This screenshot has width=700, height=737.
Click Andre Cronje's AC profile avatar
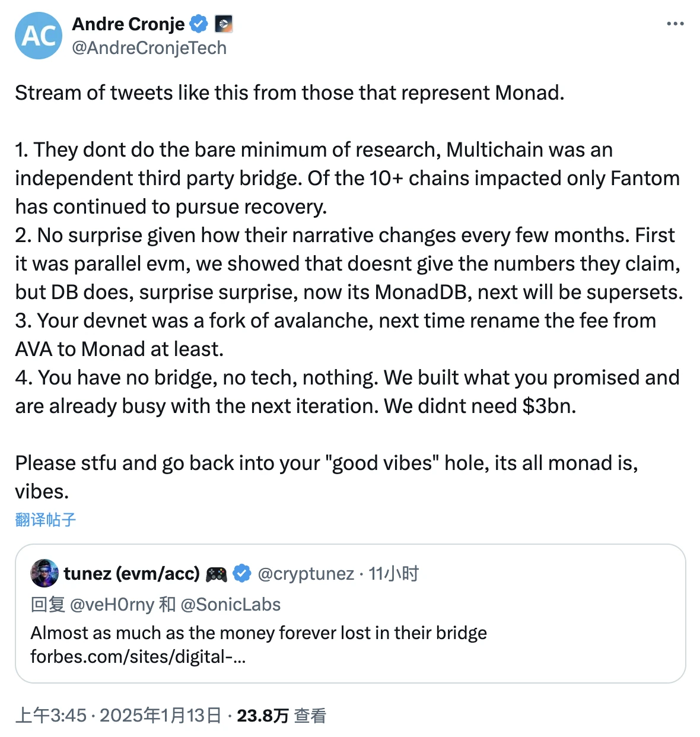[x=39, y=36]
